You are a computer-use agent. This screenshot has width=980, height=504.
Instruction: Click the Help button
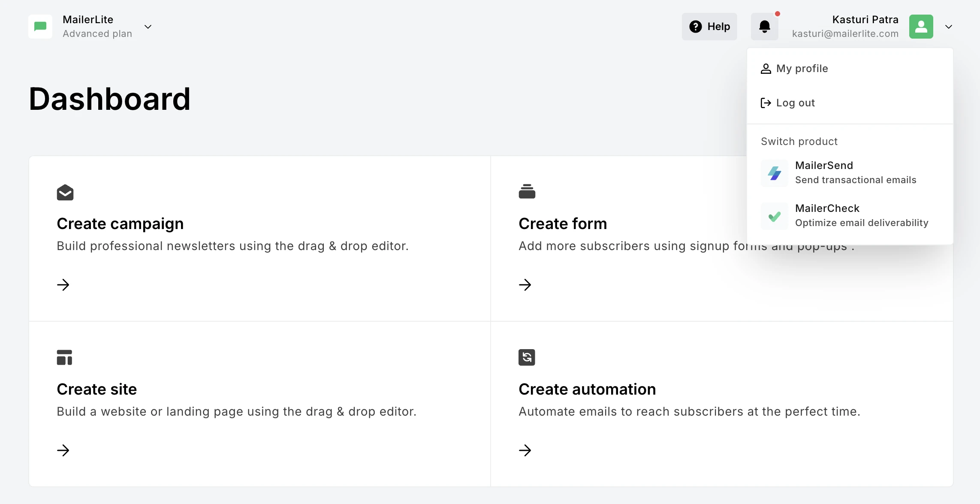pos(709,27)
